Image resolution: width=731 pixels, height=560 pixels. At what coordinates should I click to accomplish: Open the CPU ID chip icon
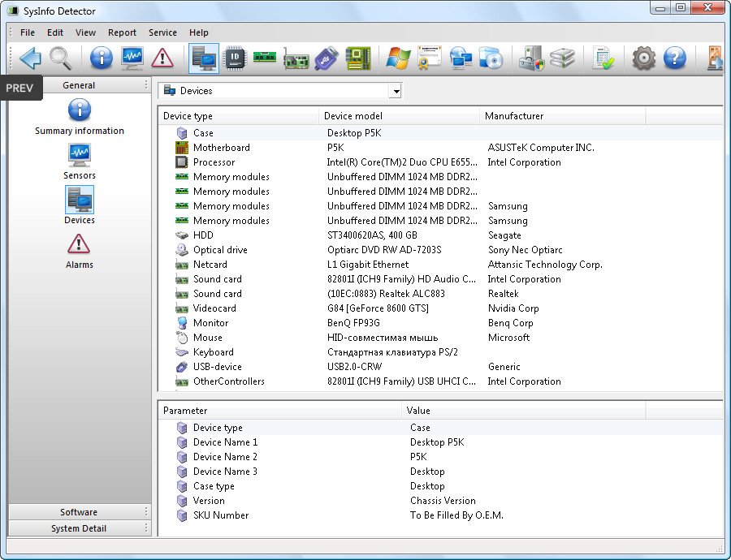coord(235,58)
